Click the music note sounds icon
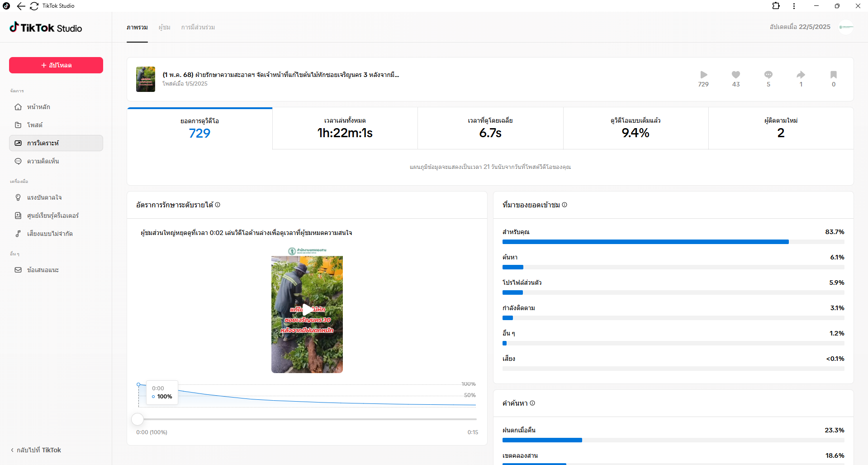Viewport: 868px width, 465px height. pyautogui.click(x=18, y=234)
